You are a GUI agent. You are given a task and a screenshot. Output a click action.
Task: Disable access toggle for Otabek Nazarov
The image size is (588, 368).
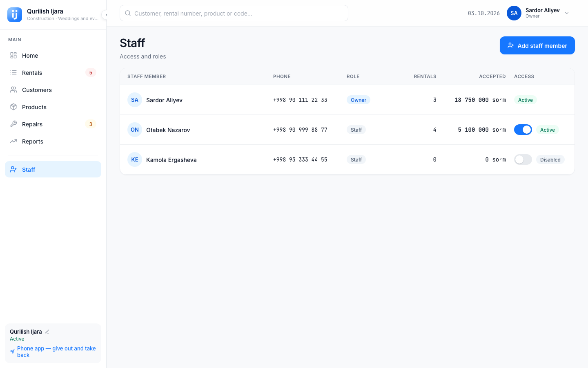523,130
